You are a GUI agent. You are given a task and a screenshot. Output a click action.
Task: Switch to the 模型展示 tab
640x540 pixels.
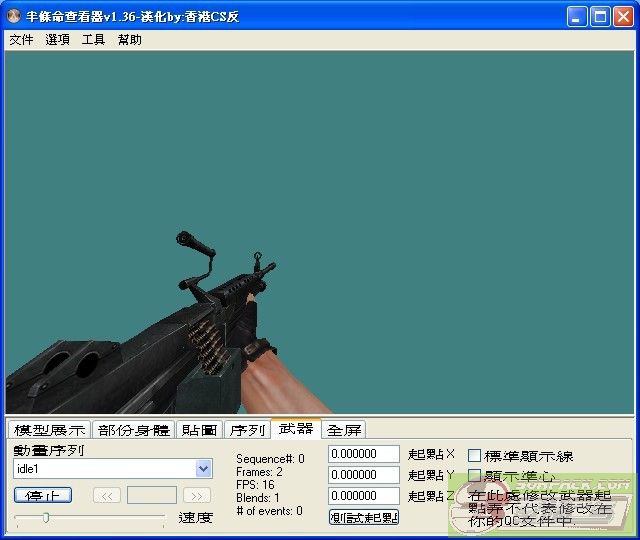pyautogui.click(x=49, y=430)
